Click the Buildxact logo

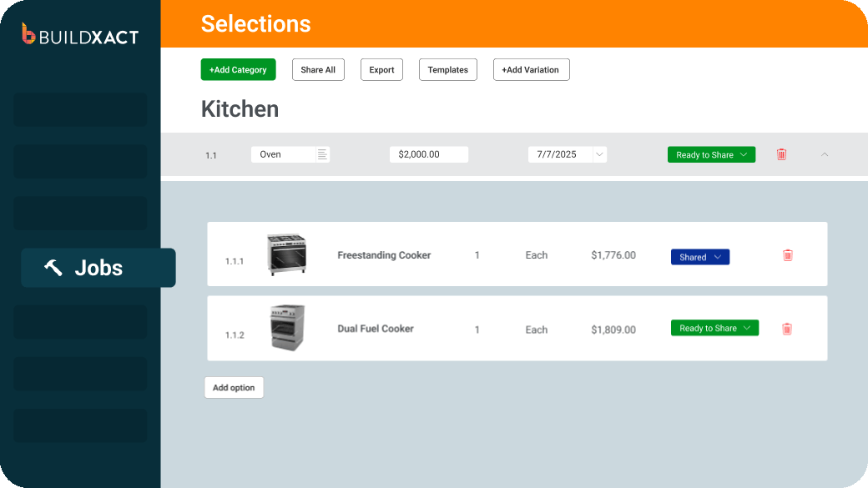click(x=79, y=35)
